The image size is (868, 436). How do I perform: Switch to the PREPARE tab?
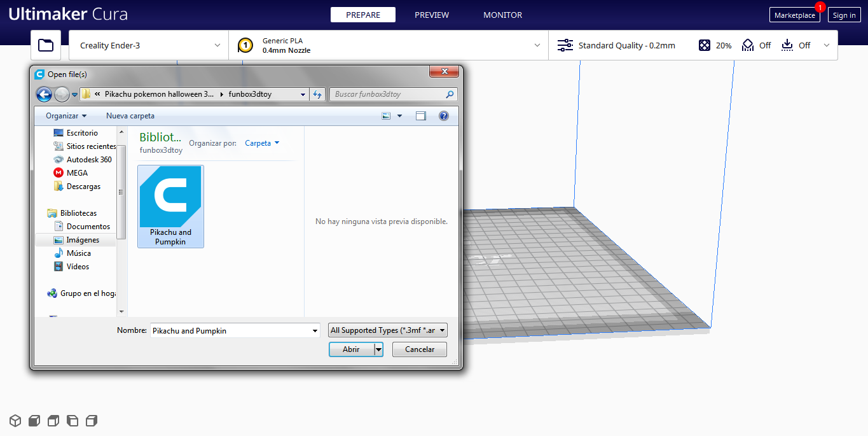tap(363, 15)
